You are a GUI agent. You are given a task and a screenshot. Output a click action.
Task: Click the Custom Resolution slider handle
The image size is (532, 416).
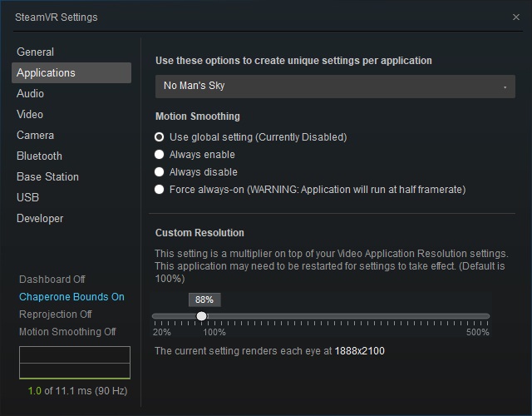point(201,316)
